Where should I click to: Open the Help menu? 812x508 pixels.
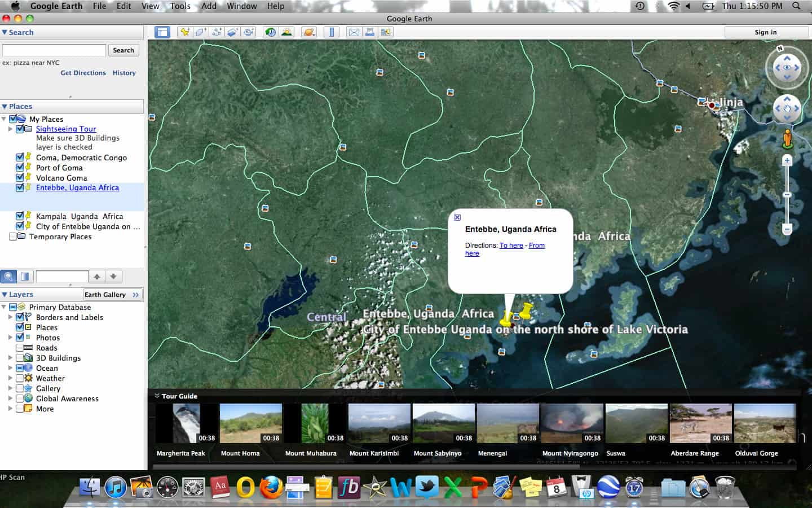275,6
